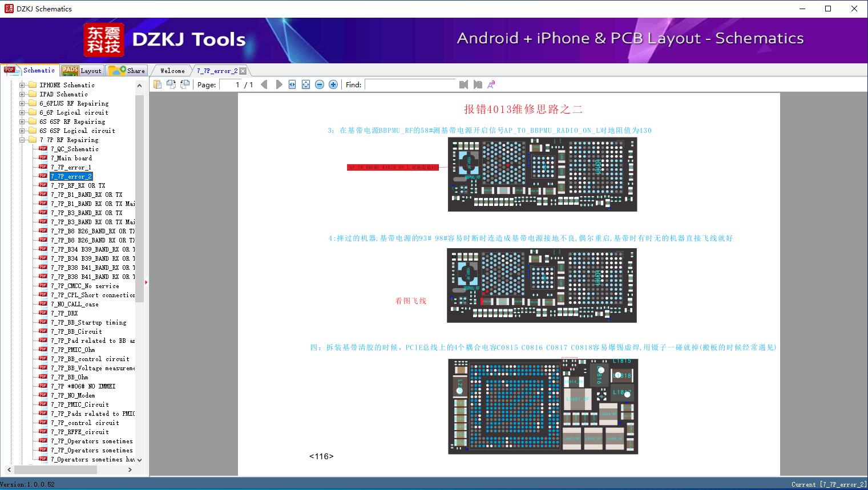Viewport: 868px width, 490px height.
Task: Click the fit page icon
Action: pos(306,84)
